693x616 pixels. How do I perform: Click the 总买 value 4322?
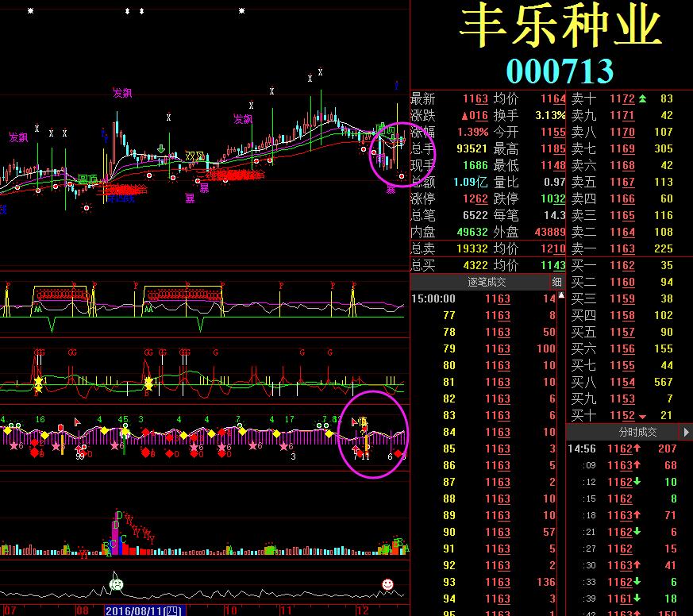click(x=475, y=266)
